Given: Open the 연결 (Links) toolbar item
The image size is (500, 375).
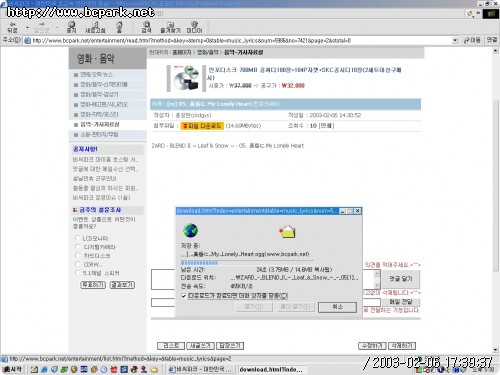Looking at the screenshot, I should [492, 40].
